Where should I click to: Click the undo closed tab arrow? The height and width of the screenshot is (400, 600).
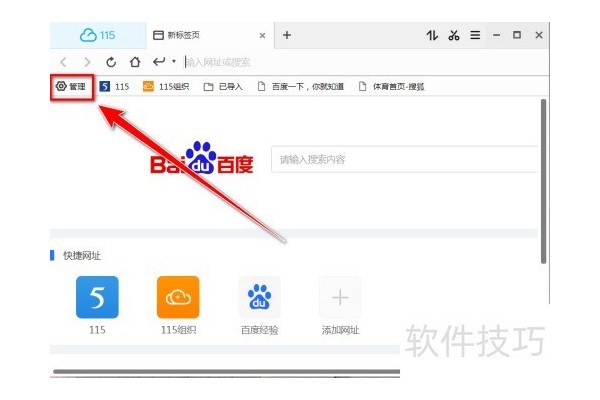159,61
